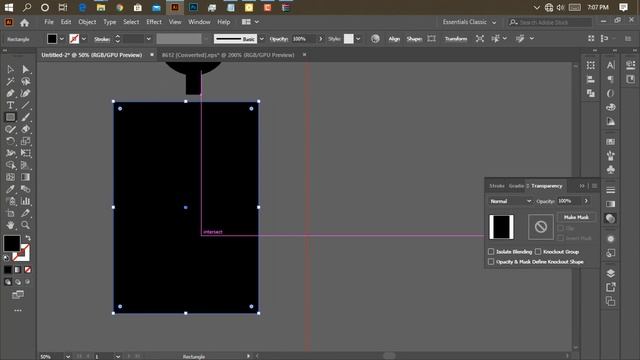Open the Effect menu
Screen dimensions: 640x360
click(x=154, y=22)
